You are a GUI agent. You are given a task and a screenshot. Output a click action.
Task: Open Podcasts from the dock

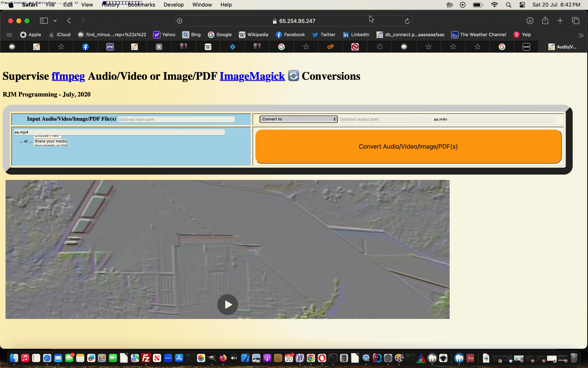pyautogui.click(x=267, y=358)
